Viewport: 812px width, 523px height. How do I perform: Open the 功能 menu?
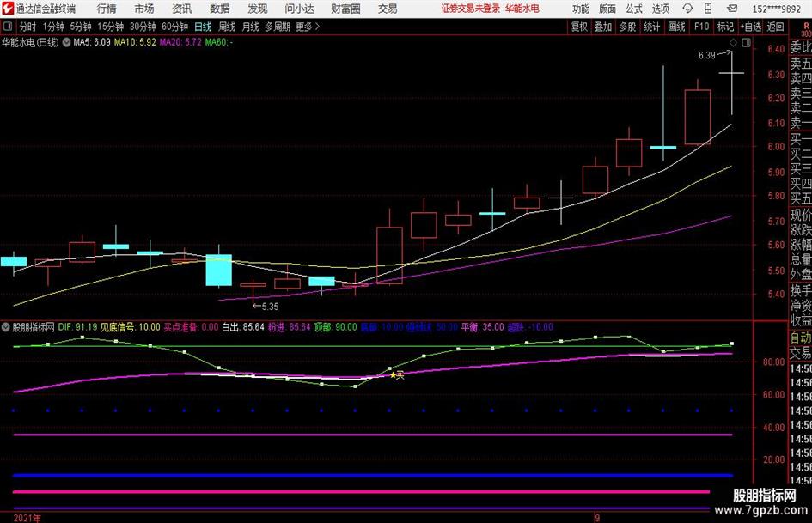581,9
